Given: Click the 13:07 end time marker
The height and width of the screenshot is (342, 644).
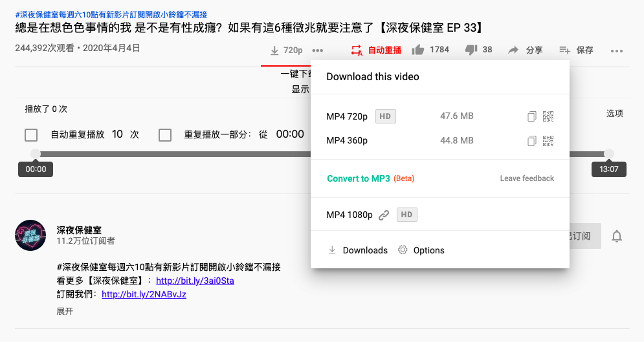Looking at the screenshot, I should [x=608, y=169].
